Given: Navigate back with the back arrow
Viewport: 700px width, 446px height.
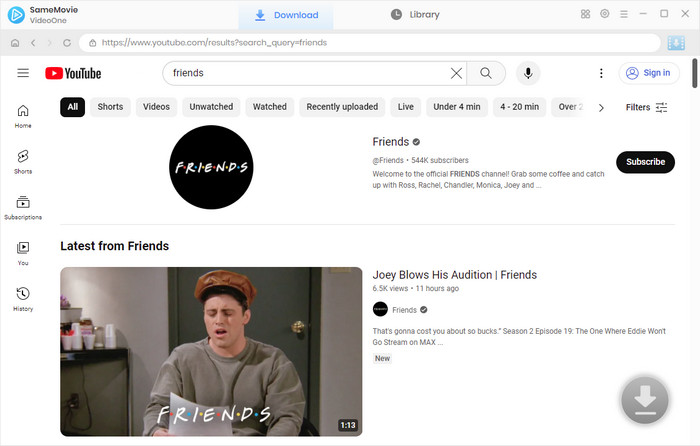Looking at the screenshot, I should click(x=33, y=43).
